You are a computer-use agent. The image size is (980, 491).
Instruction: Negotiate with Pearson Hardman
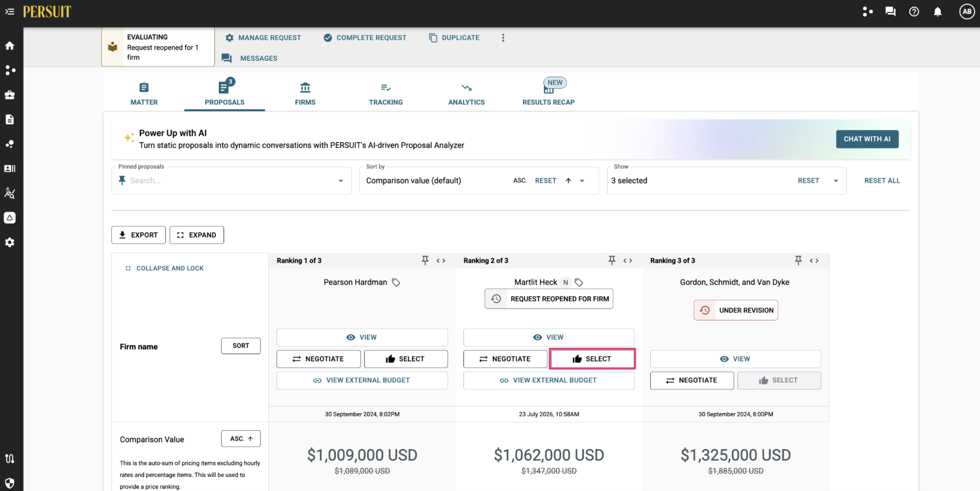click(318, 359)
